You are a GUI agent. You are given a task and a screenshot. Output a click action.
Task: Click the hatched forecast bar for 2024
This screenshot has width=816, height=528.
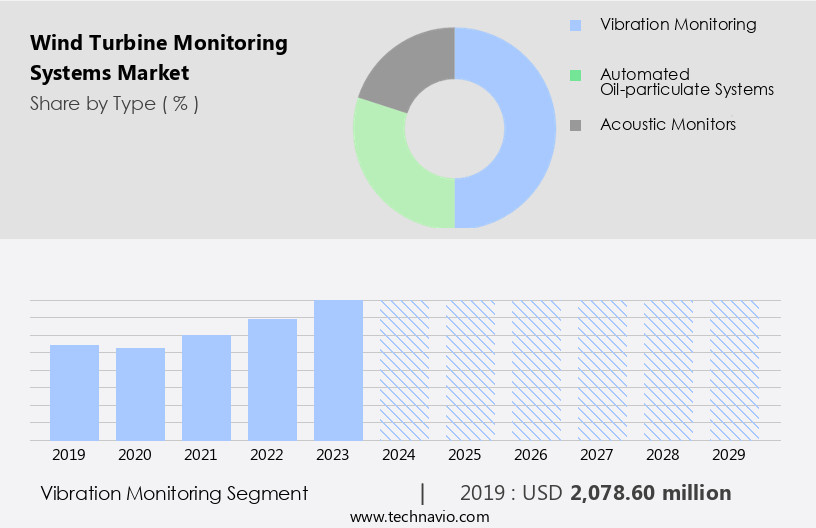pos(404,370)
